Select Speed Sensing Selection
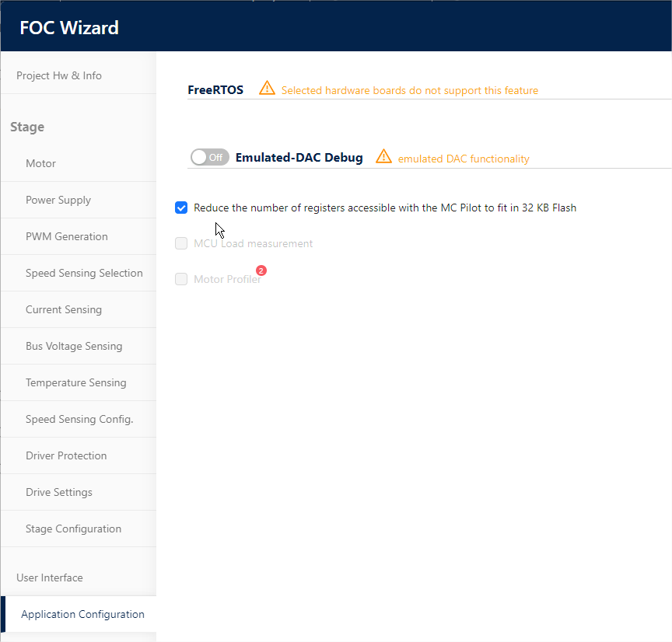The width and height of the screenshot is (672, 642). 84,273
